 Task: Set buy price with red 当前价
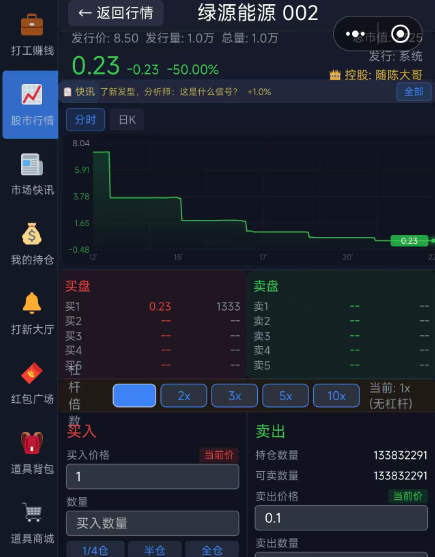pyautogui.click(x=219, y=455)
